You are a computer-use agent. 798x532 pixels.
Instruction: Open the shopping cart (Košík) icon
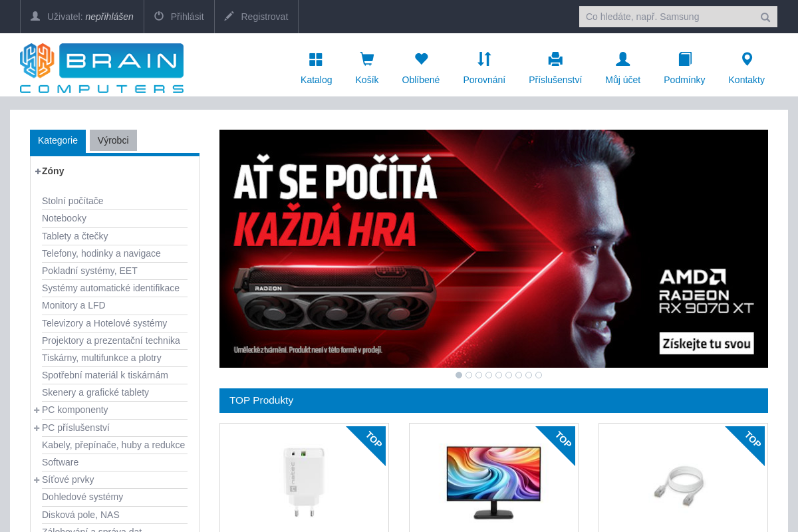366,59
